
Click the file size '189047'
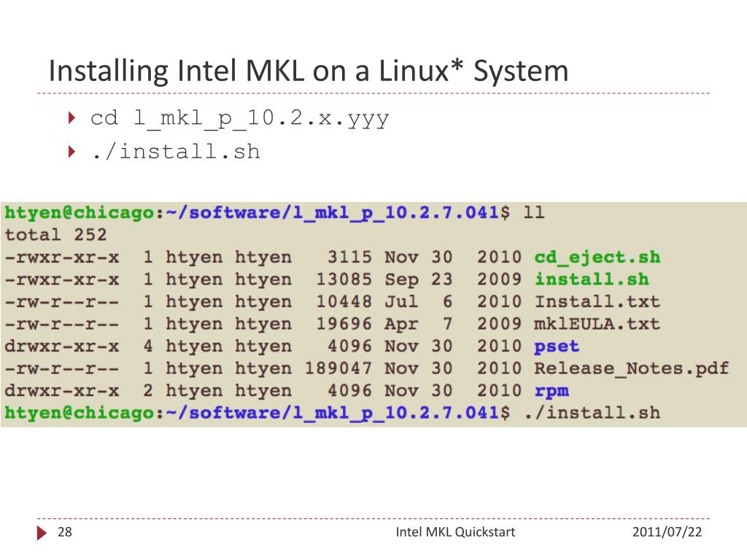click(338, 368)
